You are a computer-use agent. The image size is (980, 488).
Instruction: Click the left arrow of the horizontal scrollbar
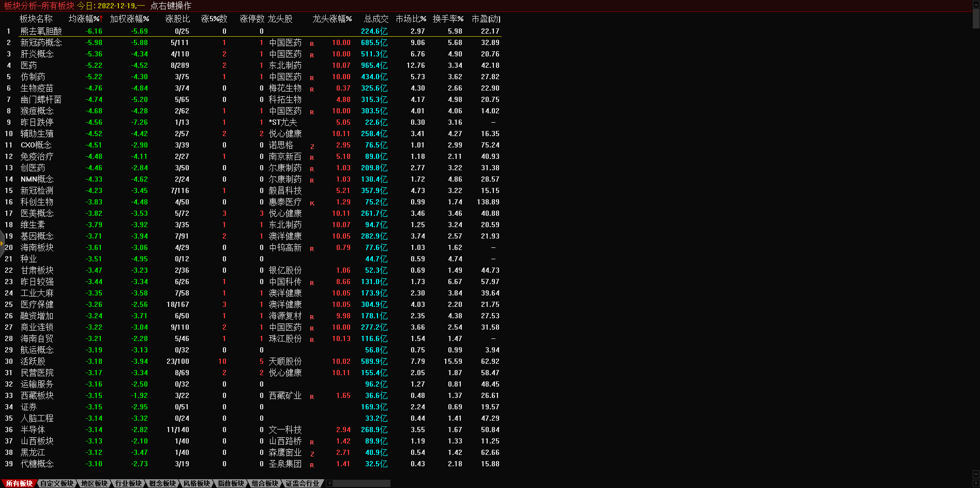[x=329, y=483]
